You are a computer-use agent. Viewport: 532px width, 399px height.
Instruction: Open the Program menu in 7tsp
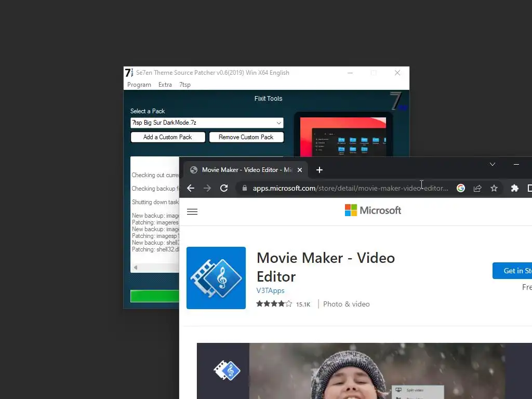139,85
